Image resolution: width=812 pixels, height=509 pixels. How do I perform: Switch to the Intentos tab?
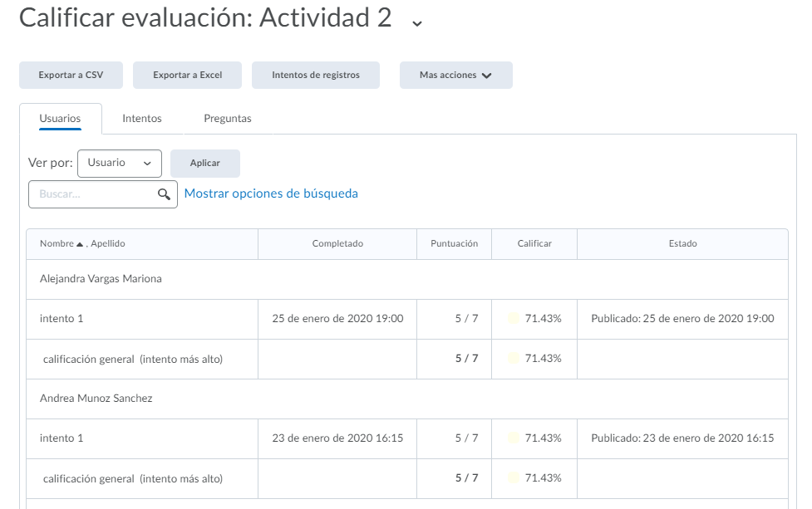142,119
